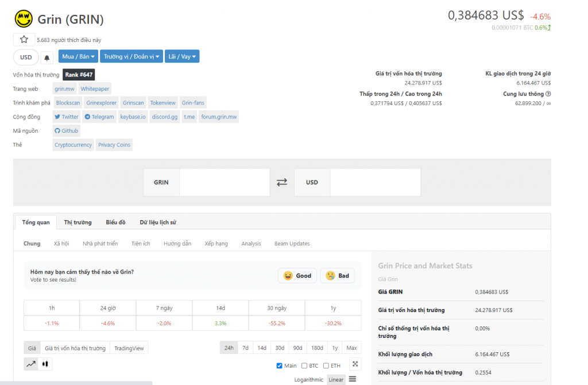Open the USD currency selector
Viewport: 588px width, 385px height.
point(26,57)
